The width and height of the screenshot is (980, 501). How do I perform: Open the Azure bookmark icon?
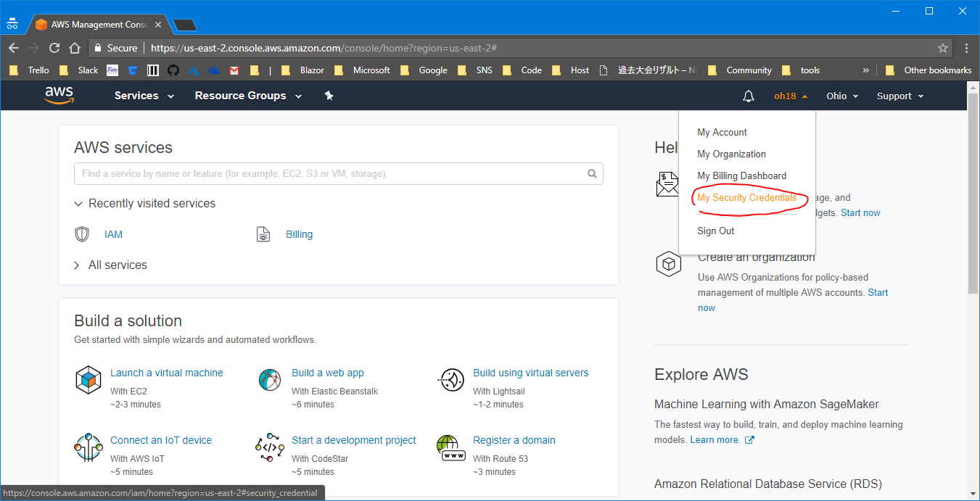click(193, 70)
